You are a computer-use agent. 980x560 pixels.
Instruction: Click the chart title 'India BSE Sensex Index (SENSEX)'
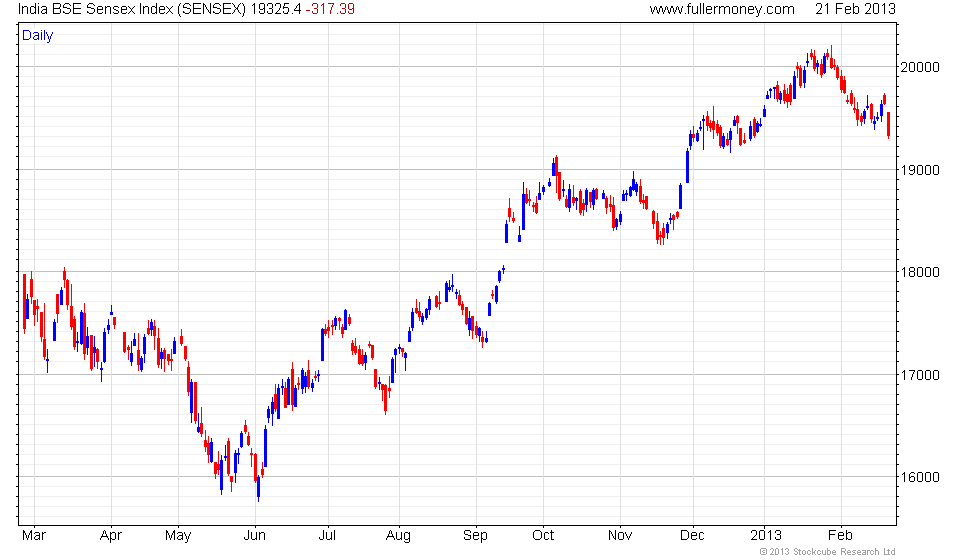(132, 9)
